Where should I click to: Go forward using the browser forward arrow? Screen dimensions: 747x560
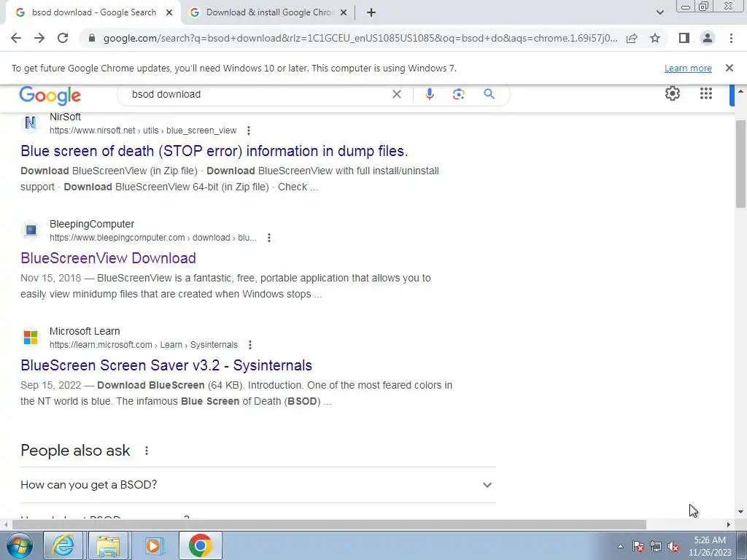point(39,38)
